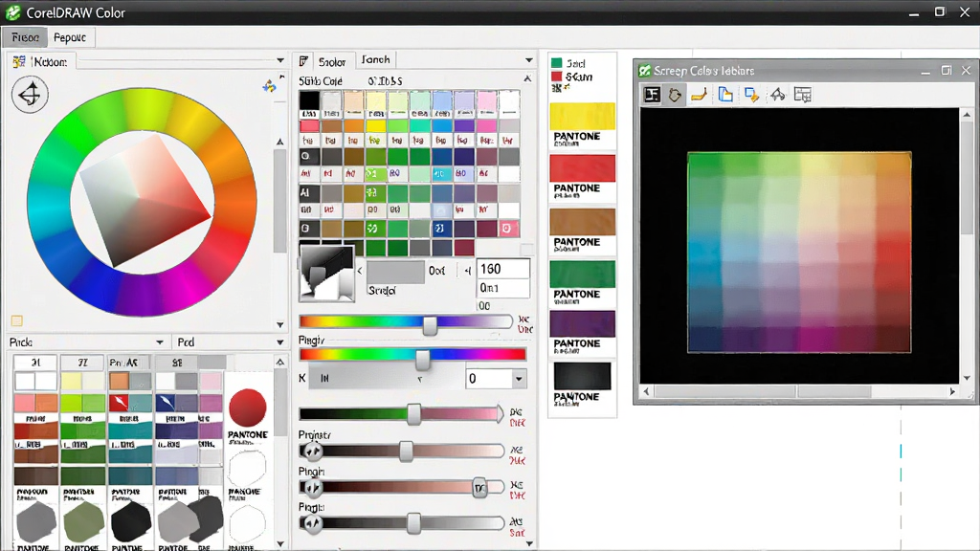Click the shaded square inside the color wheel
The width and height of the screenshot is (980, 551).
145,201
